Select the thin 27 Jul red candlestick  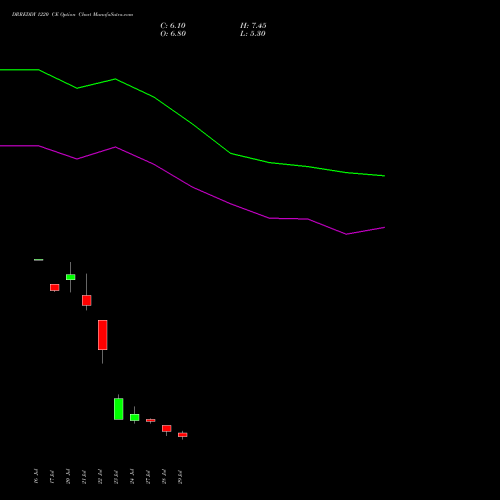coord(150,420)
